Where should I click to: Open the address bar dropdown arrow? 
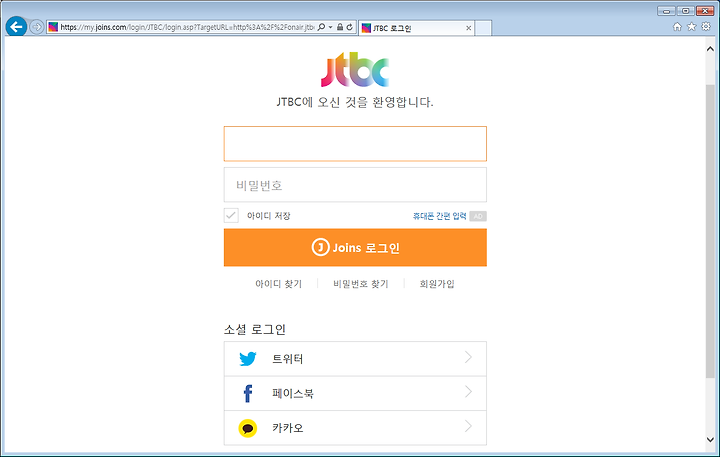pyautogui.click(x=330, y=28)
